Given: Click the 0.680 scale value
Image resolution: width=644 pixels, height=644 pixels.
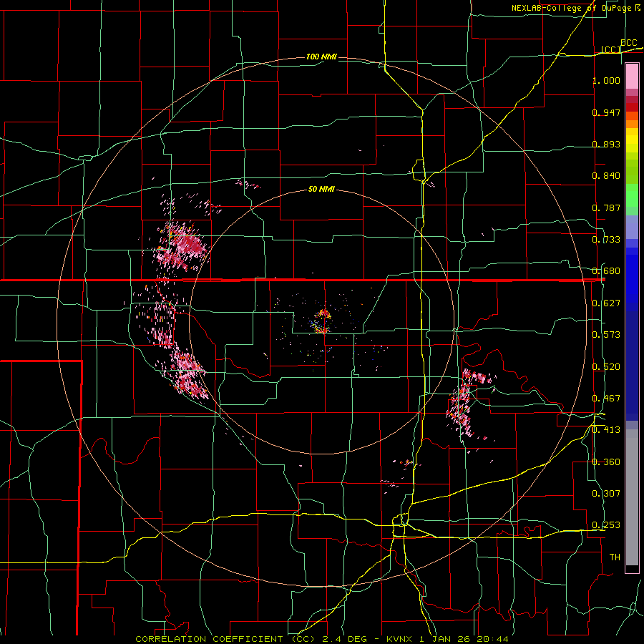Looking at the screenshot, I should pyautogui.click(x=606, y=271).
